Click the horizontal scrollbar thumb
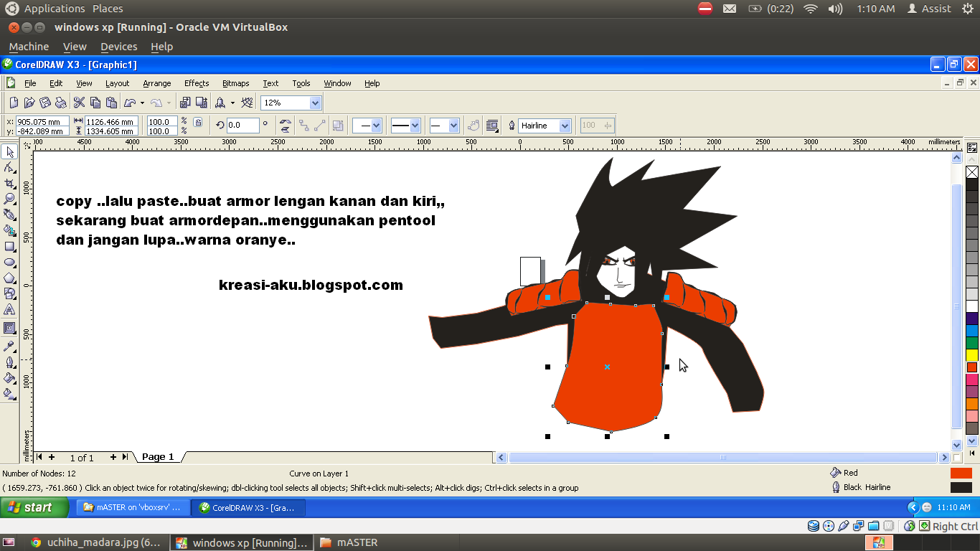This screenshot has height=551, width=980. click(x=723, y=457)
